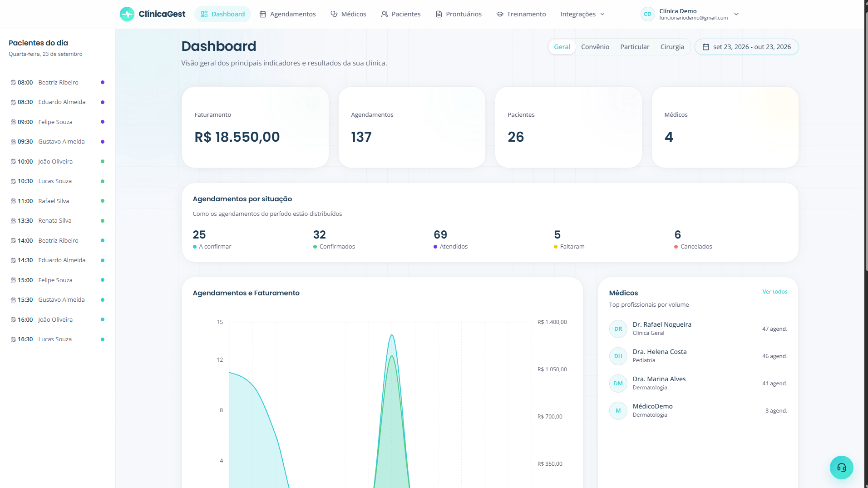Click the 25 A confirmar status count
Screen dimensions: 868x488
(x=212, y=239)
